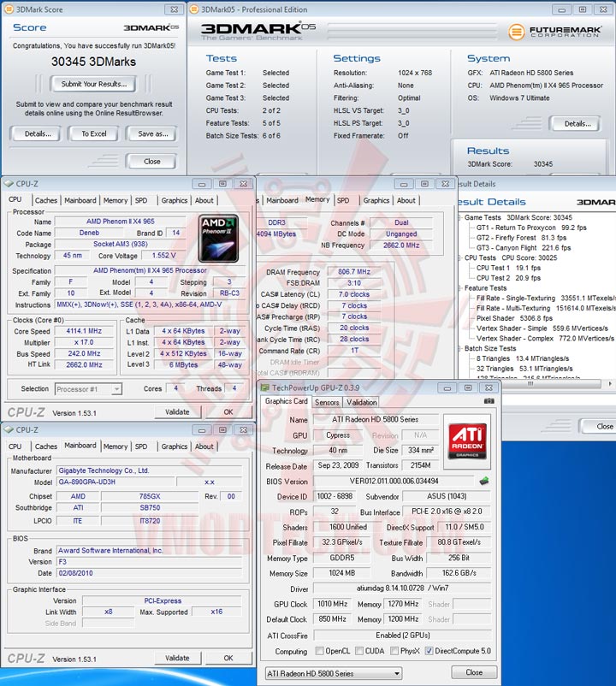
Task: Select the GT1 - Return To Proxycon row
Action: click(x=531, y=228)
